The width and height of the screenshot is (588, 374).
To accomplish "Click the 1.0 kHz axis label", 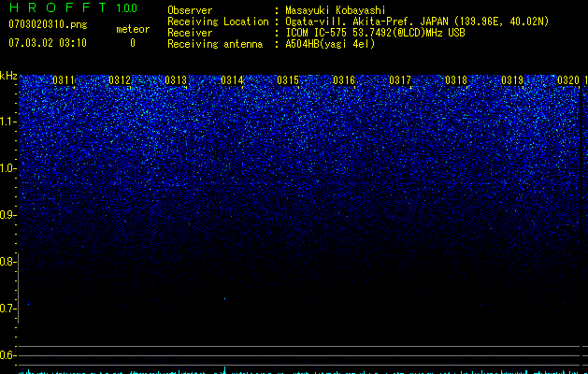I will click(7, 168).
